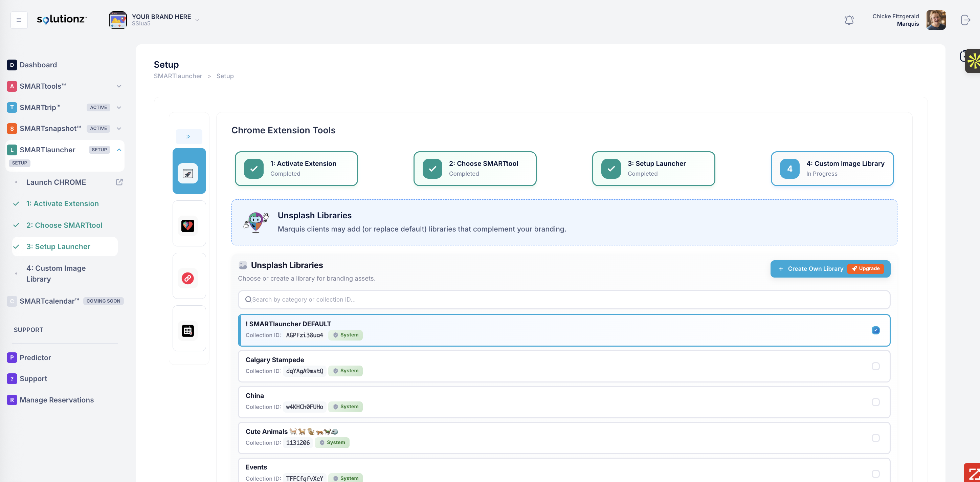The height and width of the screenshot is (482, 980).
Task: Click the external link icon beside Launch CHROME
Action: (x=119, y=182)
